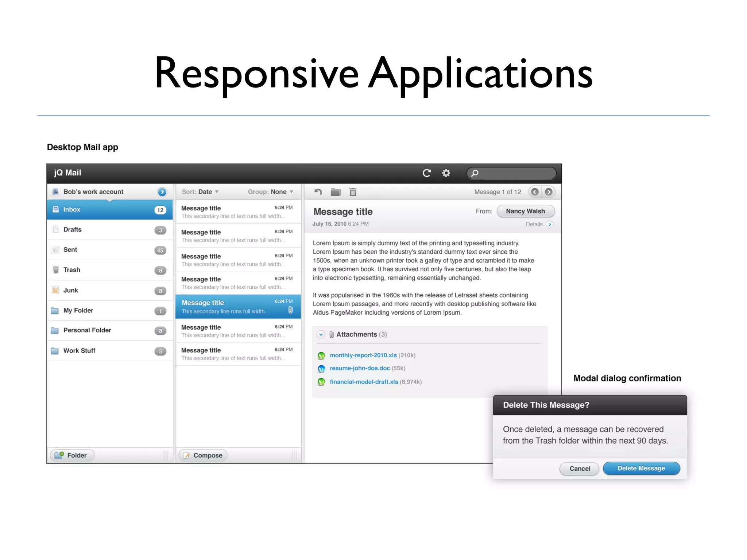Click the Compose button
Screen dimensions: 747x560
pos(203,455)
